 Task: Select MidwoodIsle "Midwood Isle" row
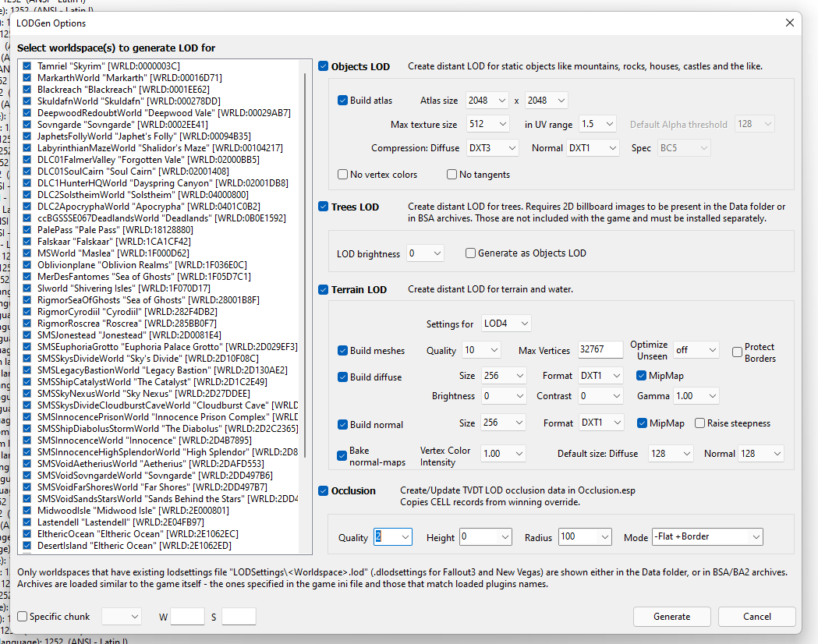click(x=133, y=511)
